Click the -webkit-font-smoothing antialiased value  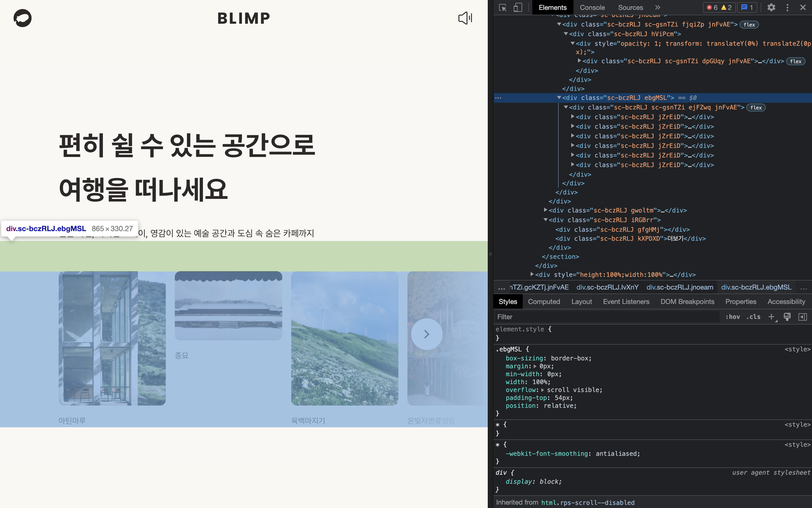[x=616, y=454]
